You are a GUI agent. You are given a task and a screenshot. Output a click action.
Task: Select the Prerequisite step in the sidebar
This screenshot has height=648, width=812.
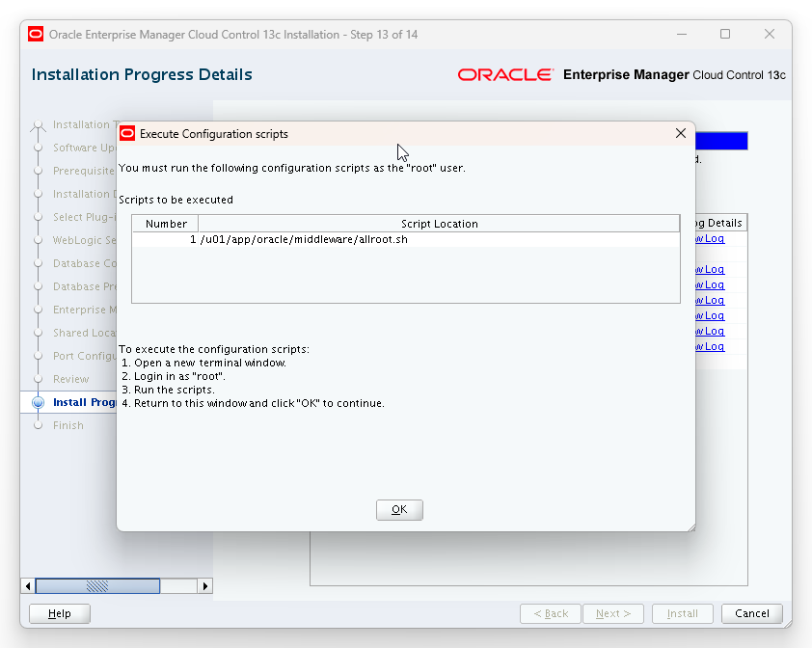[x=85, y=171]
